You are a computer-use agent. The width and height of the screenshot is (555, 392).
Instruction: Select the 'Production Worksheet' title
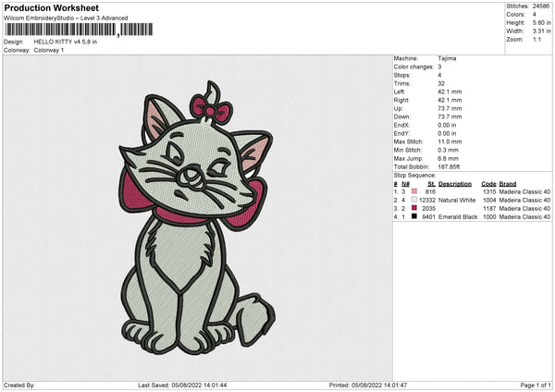[51, 7]
